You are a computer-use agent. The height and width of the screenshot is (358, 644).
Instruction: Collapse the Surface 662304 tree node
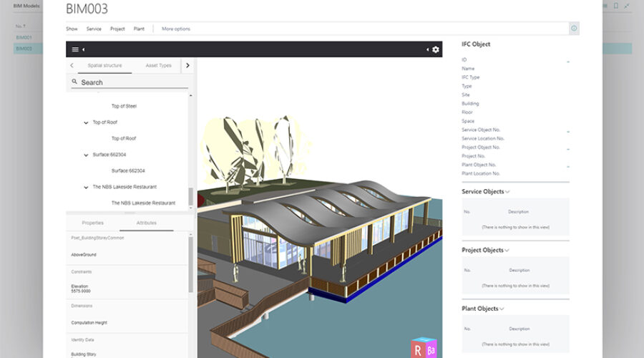coord(86,155)
